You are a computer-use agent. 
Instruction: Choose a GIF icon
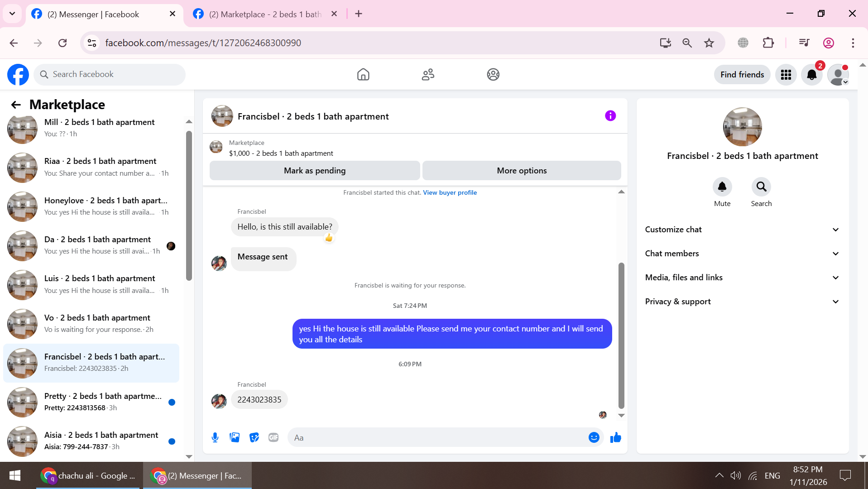(273, 437)
